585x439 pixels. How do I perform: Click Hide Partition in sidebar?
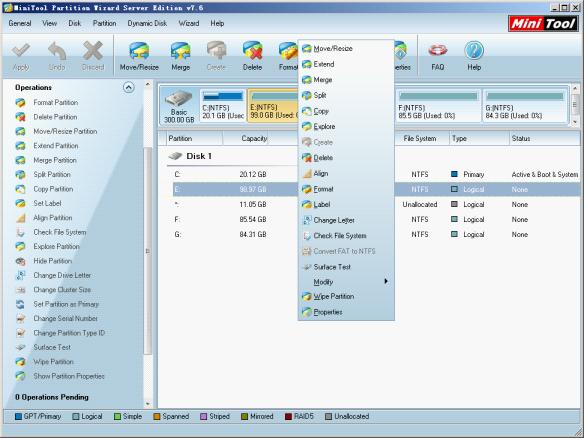click(x=44, y=261)
